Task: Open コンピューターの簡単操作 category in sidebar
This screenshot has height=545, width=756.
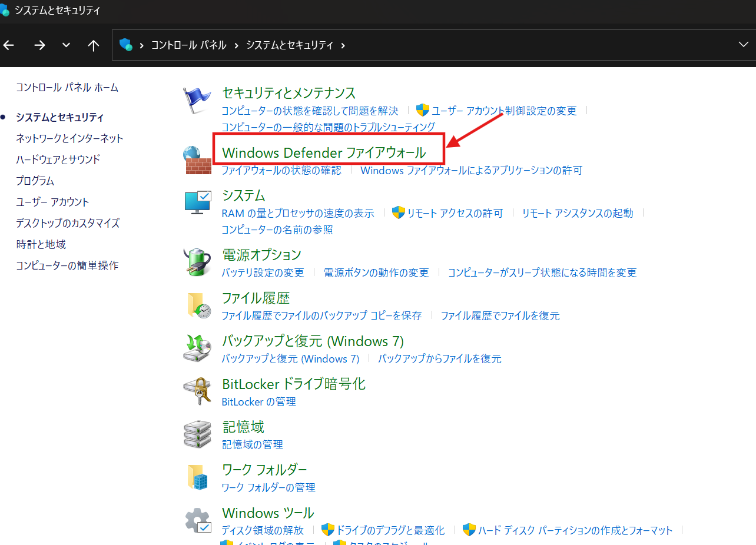Action: click(67, 265)
